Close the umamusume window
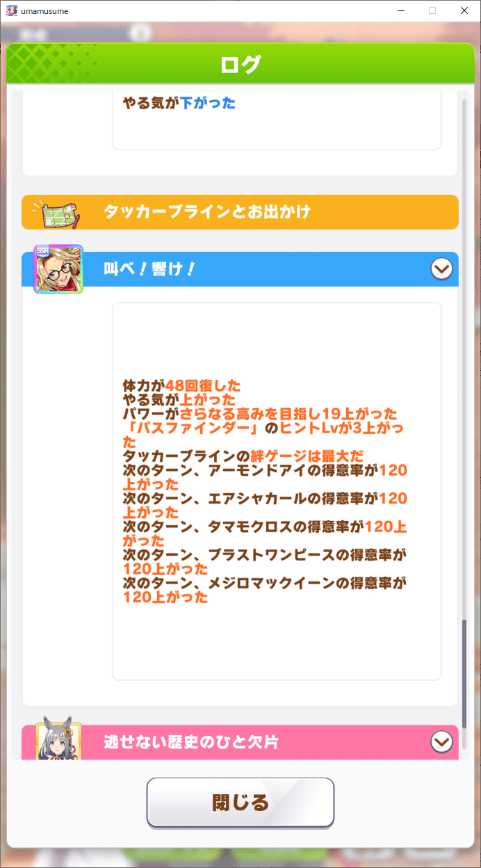This screenshot has width=481, height=868. (x=464, y=10)
